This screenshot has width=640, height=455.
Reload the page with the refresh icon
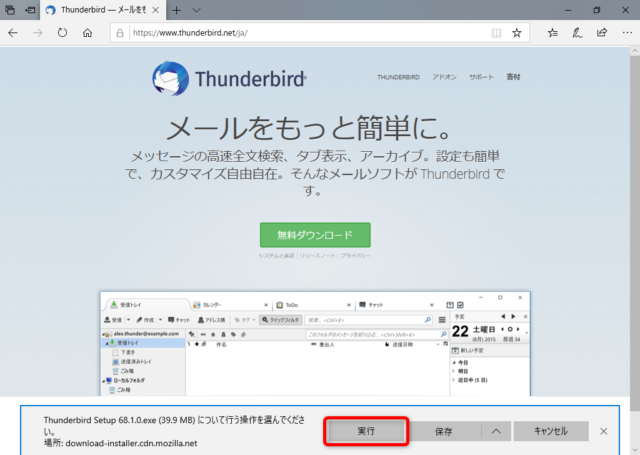tap(62, 33)
